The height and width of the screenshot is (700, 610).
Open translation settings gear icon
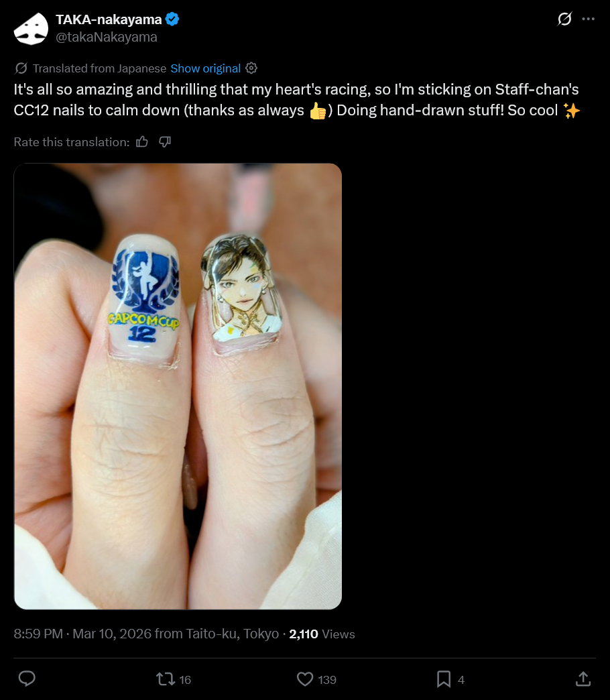pyautogui.click(x=251, y=68)
